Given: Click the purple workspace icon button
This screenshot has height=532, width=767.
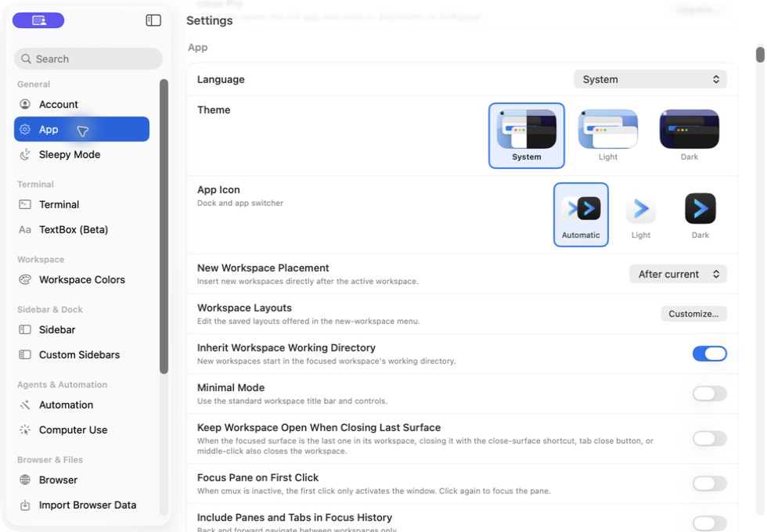Looking at the screenshot, I should coord(38,20).
